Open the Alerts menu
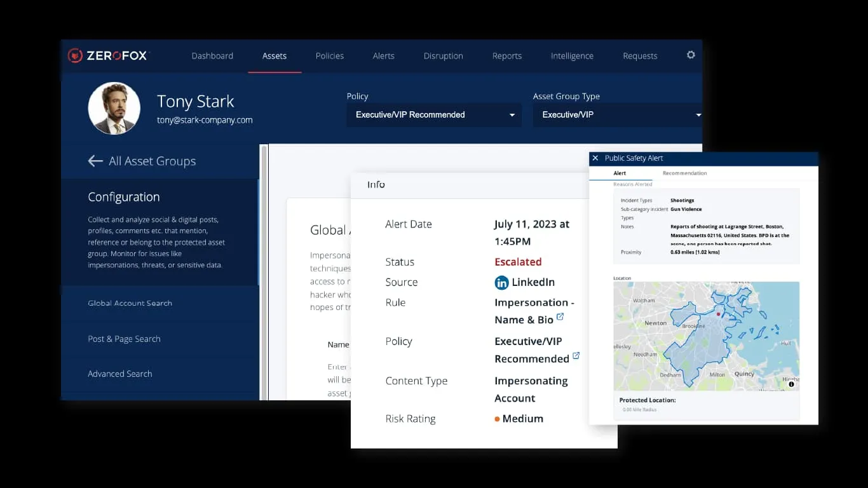The image size is (868, 488). (x=384, y=56)
